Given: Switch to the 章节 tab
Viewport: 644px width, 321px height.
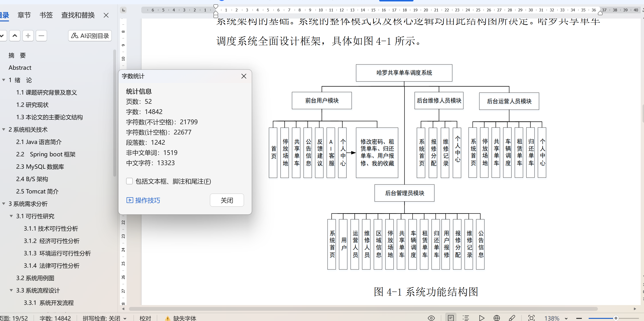Looking at the screenshot, I should click(24, 15).
